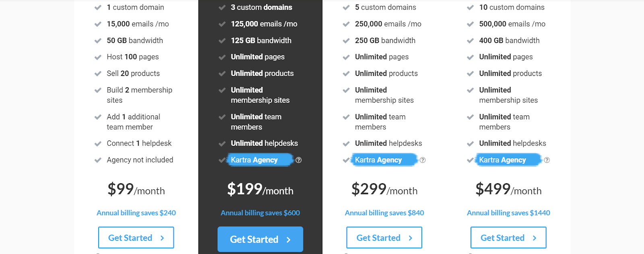Click Get Started under $499/month plan

click(x=508, y=238)
